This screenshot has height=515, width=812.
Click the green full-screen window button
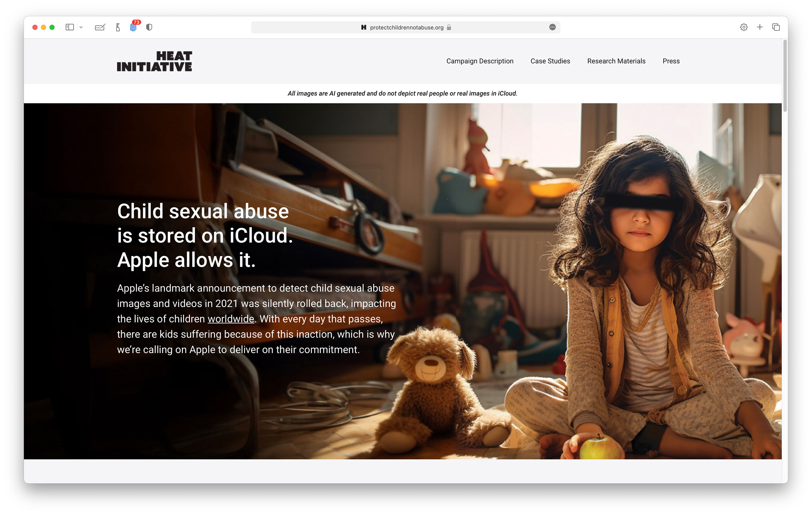coord(52,27)
